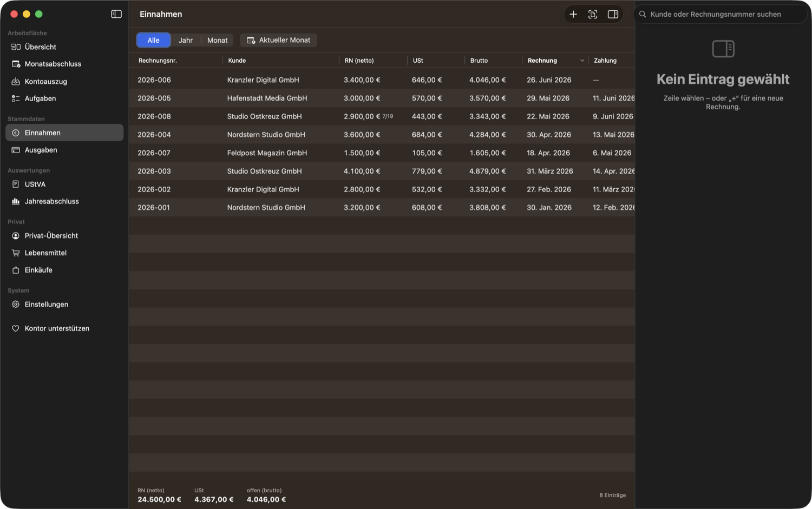Screen dimensions: 812x509
Task: Toggle the right inspector panel icon
Action: click(x=613, y=14)
